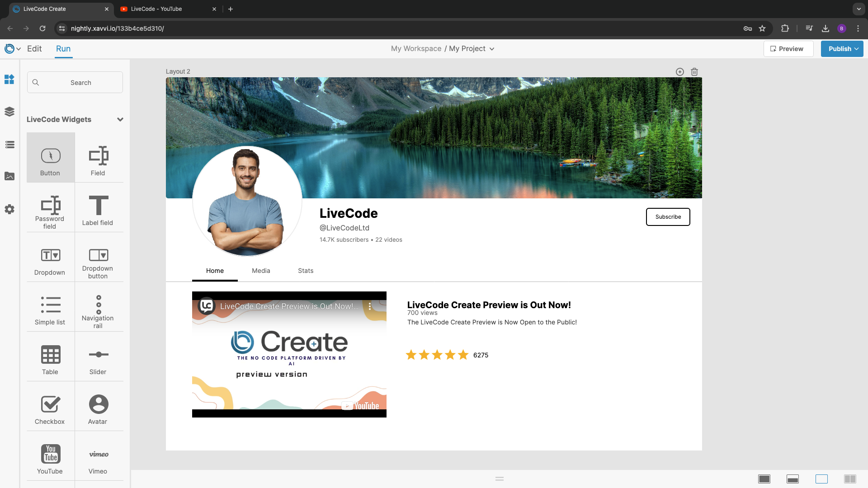Screen dimensions: 868x488
Task: Switch to Edit mode
Action: [x=34, y=49]
